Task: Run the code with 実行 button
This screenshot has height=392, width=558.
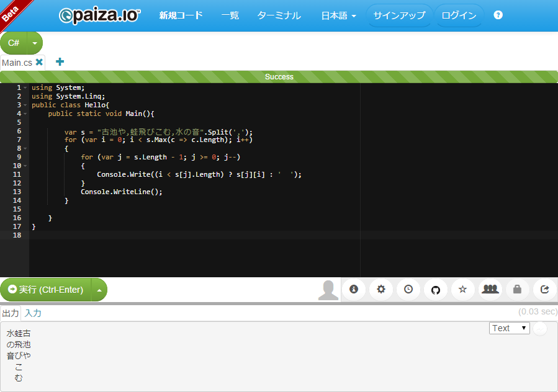Action: point(45,290)
